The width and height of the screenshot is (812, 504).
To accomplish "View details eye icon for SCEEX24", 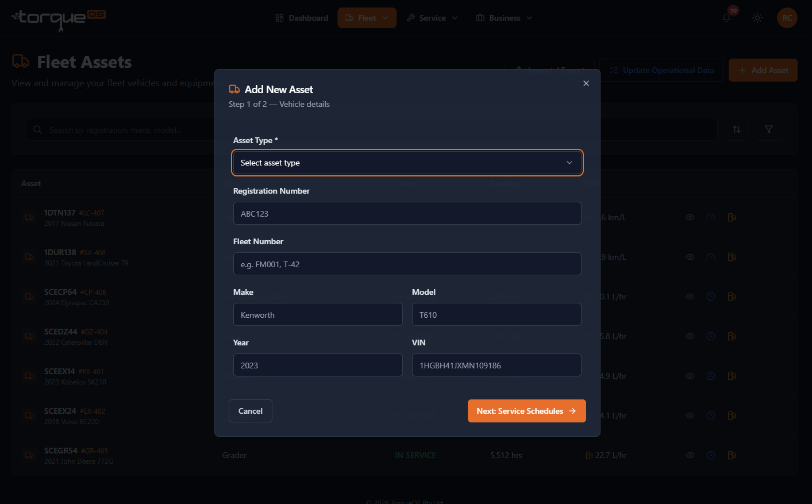I will click(x=690, y=415).
